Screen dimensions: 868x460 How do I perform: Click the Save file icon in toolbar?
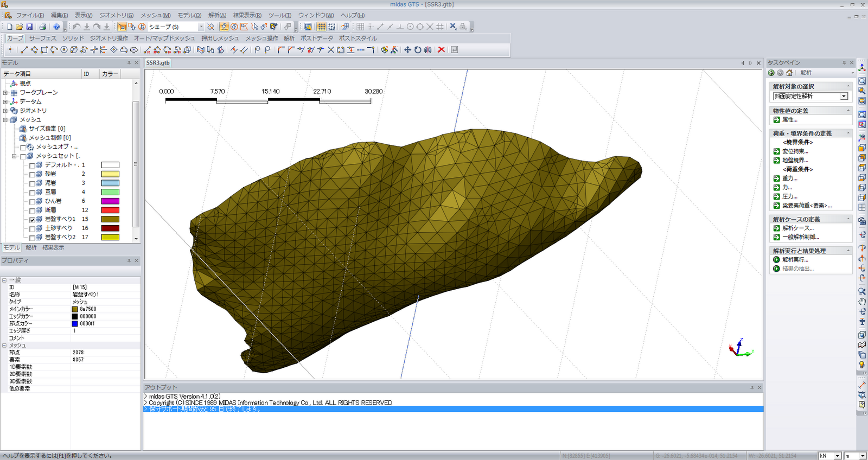(29, 27)
